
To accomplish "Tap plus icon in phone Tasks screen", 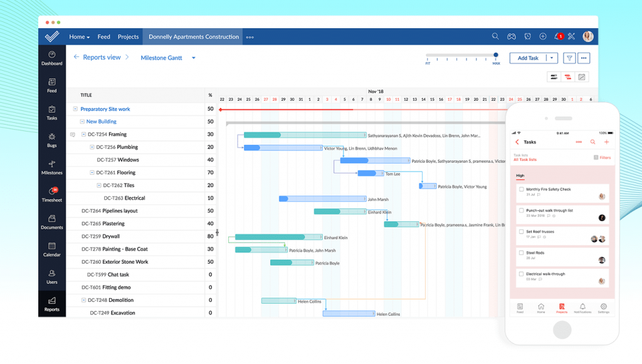I will 606,142.
